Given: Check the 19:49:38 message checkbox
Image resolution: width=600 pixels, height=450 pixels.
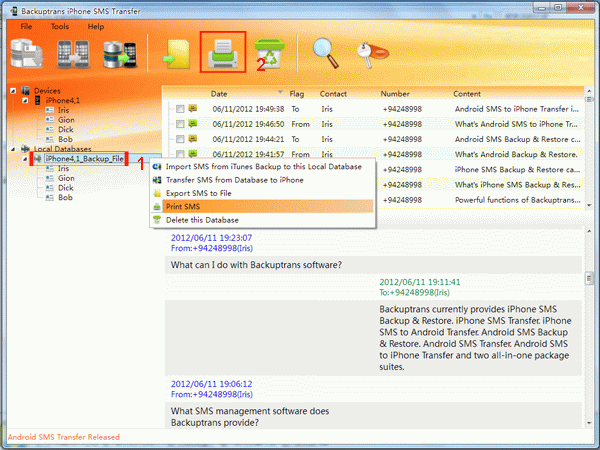Looking at the screenshot, I should pyautogui.click(x=180, y=109).
